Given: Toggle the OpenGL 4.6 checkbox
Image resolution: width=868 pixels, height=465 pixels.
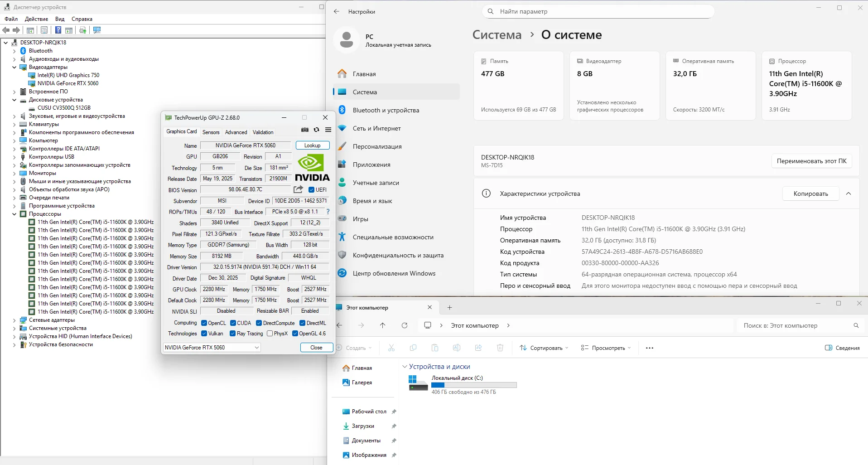Looking at the screenshot, I should click(295, 334).
